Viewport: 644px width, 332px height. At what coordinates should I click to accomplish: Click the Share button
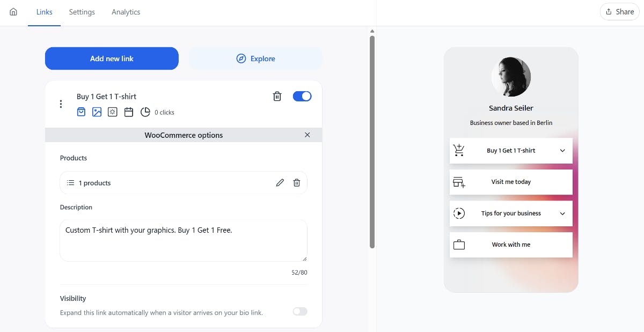(x=619, y=11)
